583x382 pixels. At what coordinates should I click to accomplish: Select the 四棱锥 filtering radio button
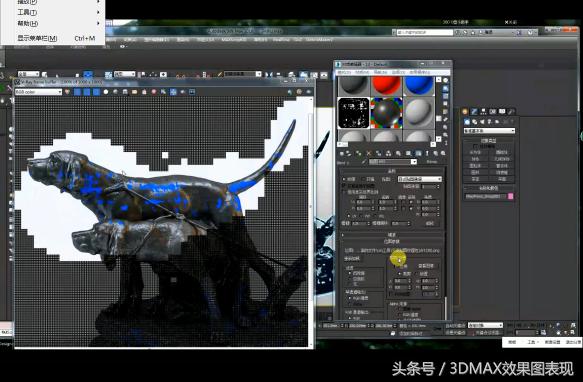click(x=350, y=273)
